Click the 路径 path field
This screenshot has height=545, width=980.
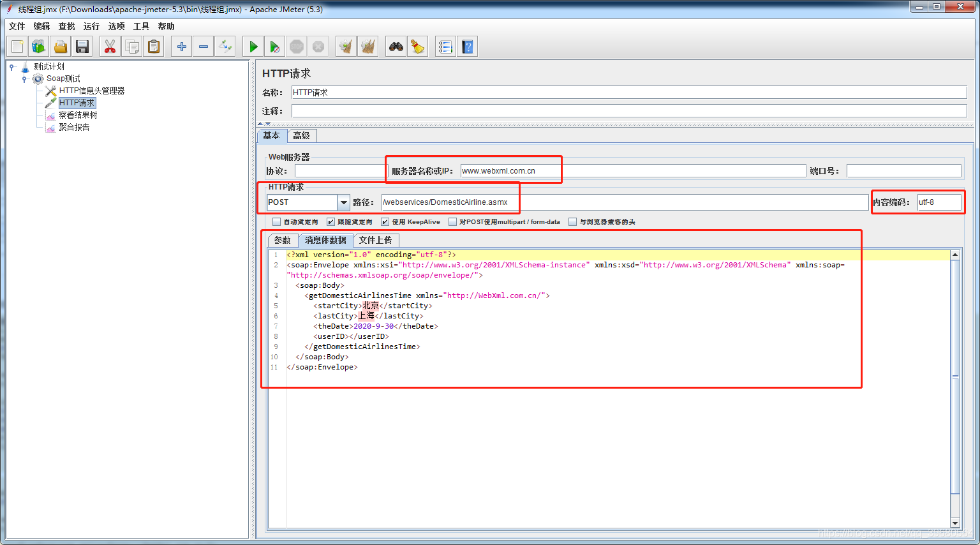[625, 202]
